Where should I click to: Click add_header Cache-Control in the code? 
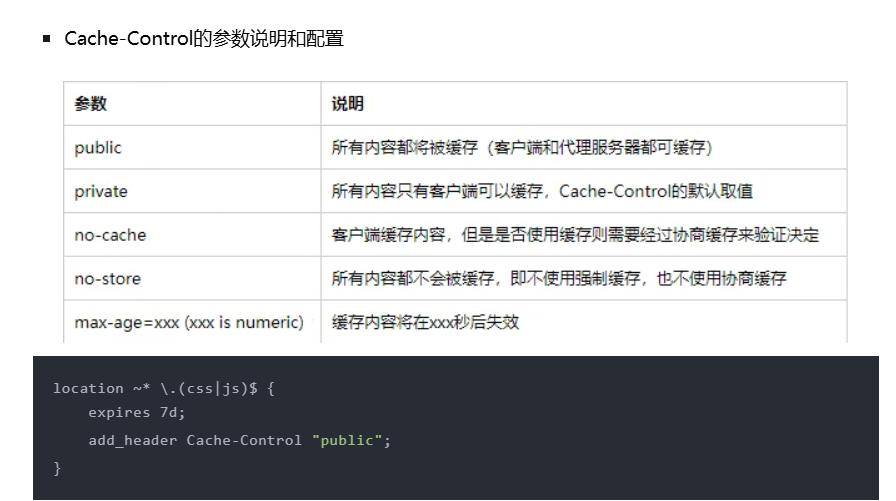point(195,440)
